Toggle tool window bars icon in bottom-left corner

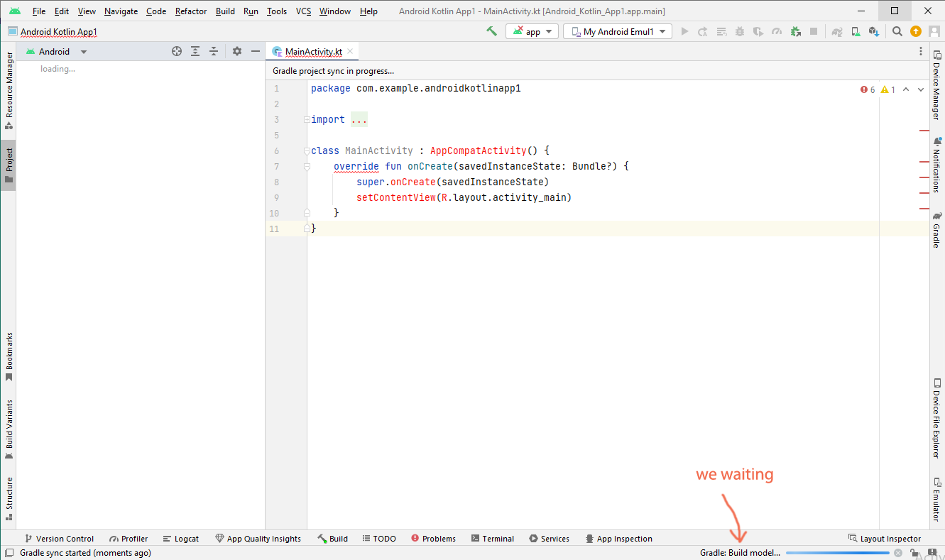[x=9, y=553]
